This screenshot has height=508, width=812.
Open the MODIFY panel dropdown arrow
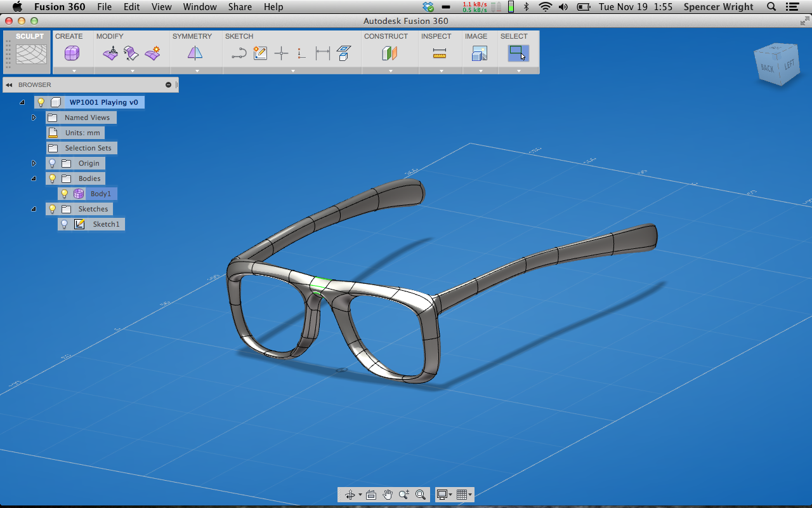pos(133,70)
